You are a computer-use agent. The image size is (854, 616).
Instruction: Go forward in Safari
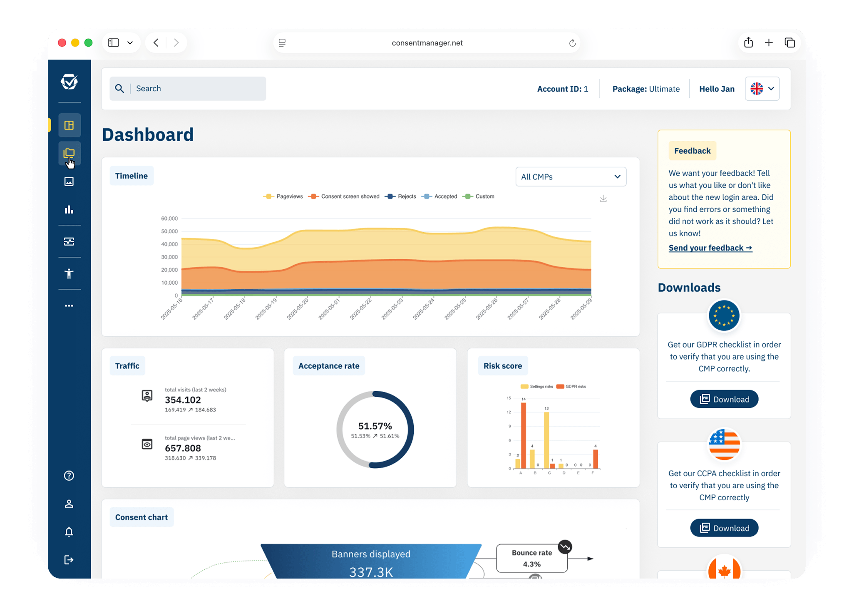[176, 42]
